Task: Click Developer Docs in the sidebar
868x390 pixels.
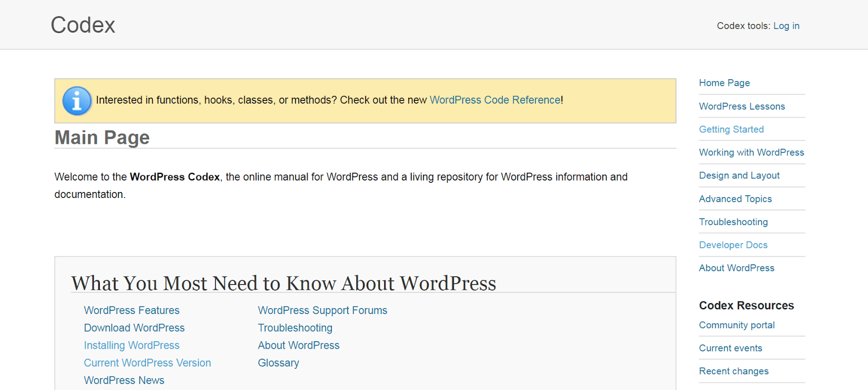Action: click(x=733, y=245)
